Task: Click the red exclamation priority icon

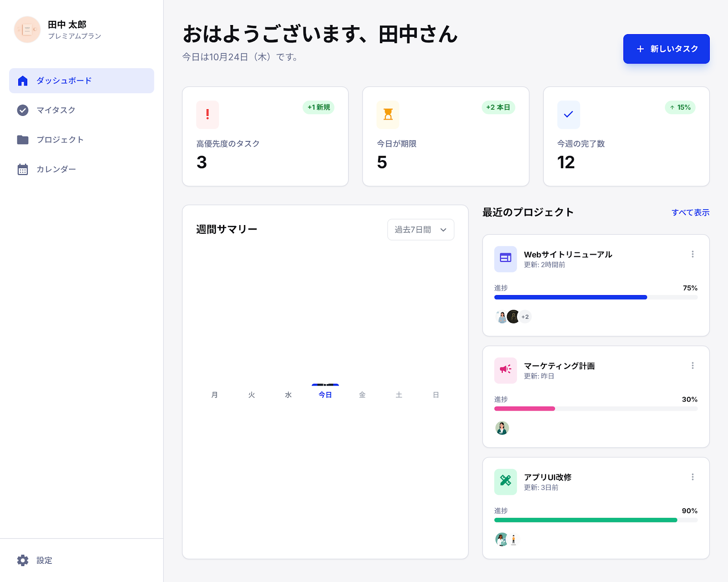Action: tap(207, 115)
